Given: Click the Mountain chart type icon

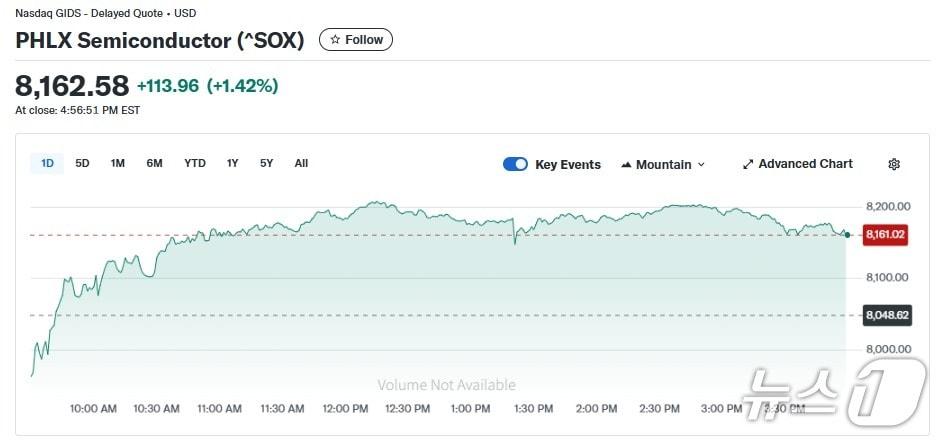Looking at the screenshot, I should [626, 165].
